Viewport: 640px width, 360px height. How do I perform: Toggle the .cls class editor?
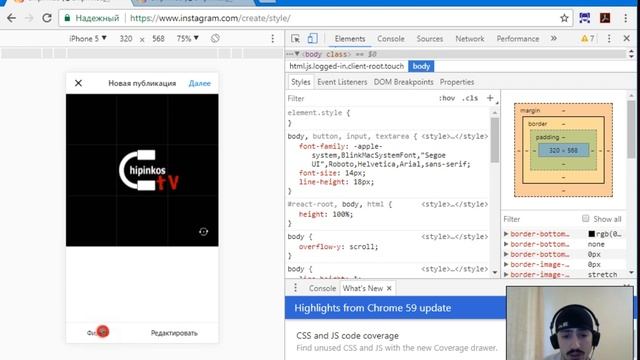pyautogui.click(x=470, y=98)
